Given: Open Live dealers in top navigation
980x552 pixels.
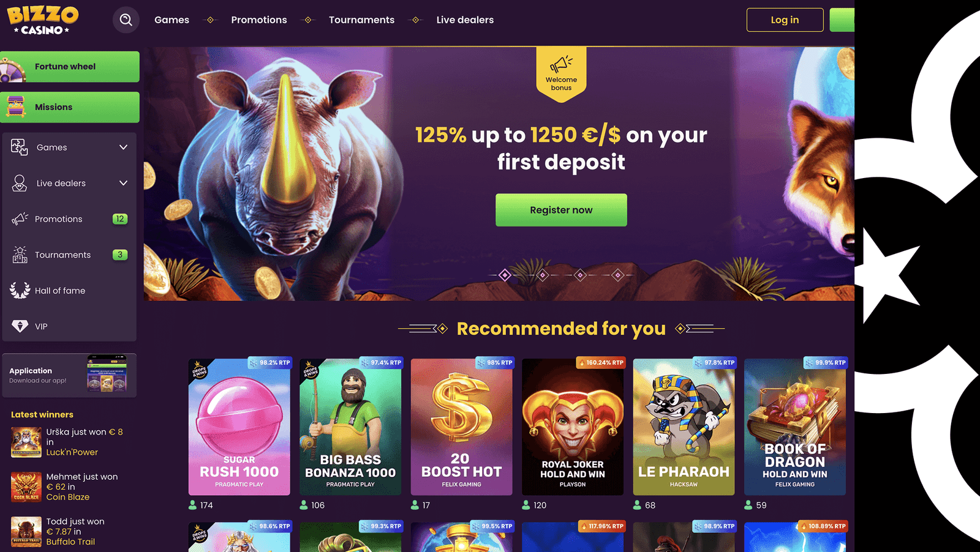Looking at the screenshot, I should 465,20.
